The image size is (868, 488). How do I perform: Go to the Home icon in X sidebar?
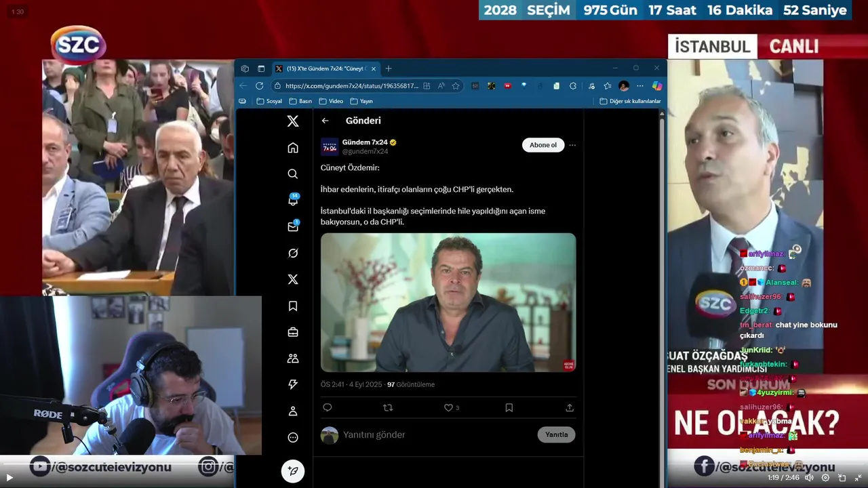[x=293, y=148]
